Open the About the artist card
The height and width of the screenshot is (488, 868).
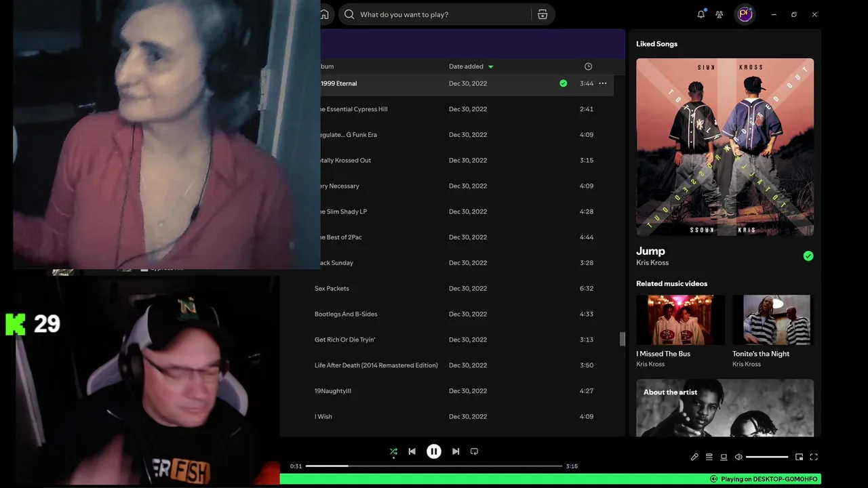tap(725, 408)
